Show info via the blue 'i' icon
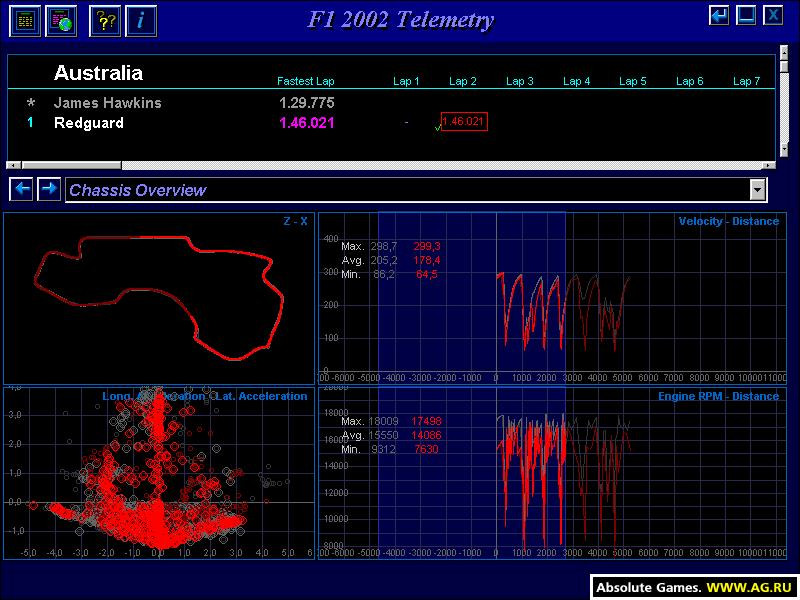The height and width of the screenshot is (600, 800). click(141, 21)
